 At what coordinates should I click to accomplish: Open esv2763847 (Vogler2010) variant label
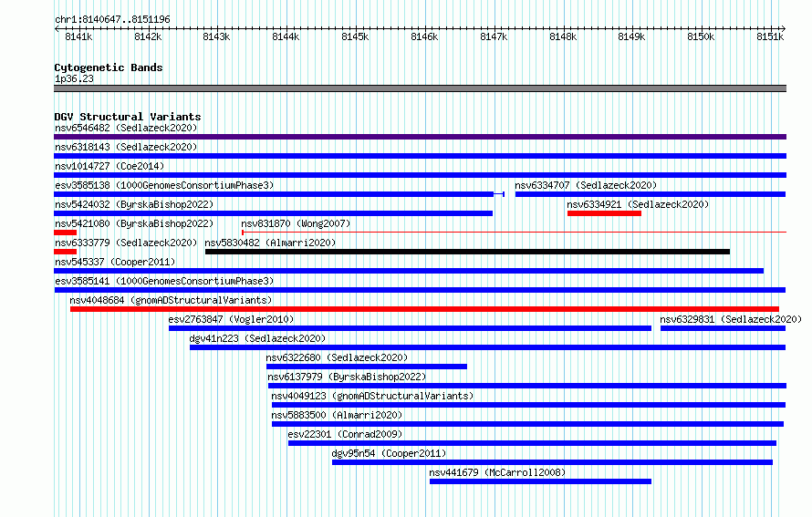(231, 319)
